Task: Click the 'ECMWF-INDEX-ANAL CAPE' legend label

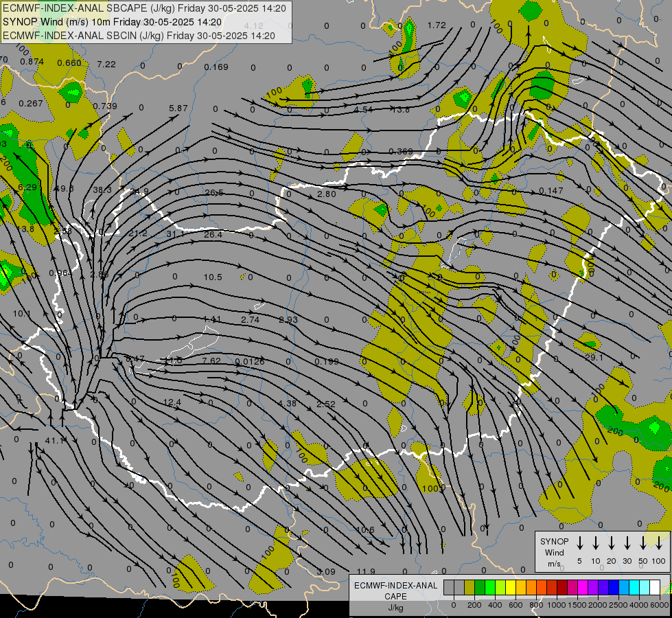Action: point(395,591)
